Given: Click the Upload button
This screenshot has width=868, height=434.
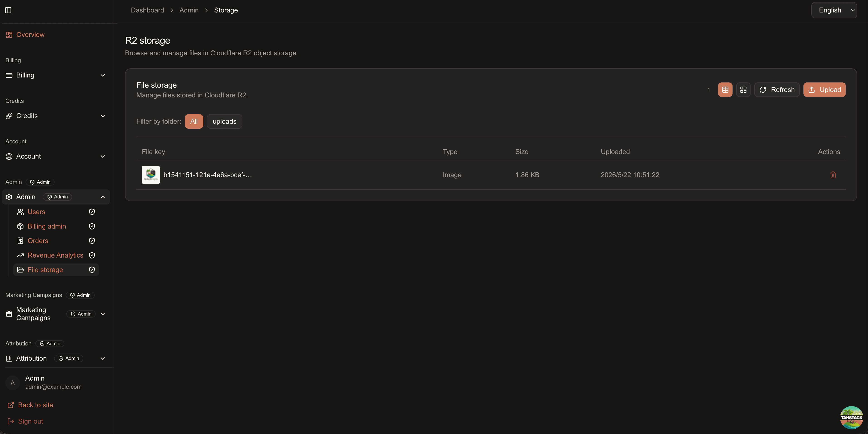Looking at the screenshot, I should [824, 90].
